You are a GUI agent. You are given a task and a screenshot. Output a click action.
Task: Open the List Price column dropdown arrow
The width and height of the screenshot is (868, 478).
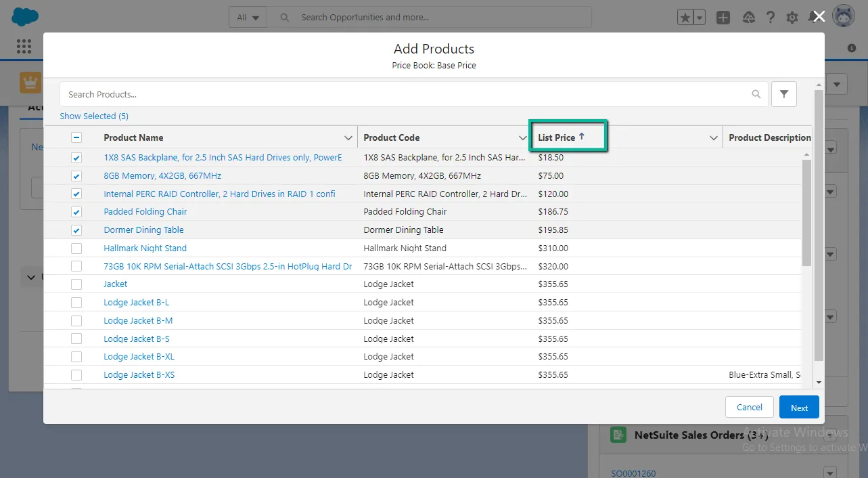tap(713, 138)
